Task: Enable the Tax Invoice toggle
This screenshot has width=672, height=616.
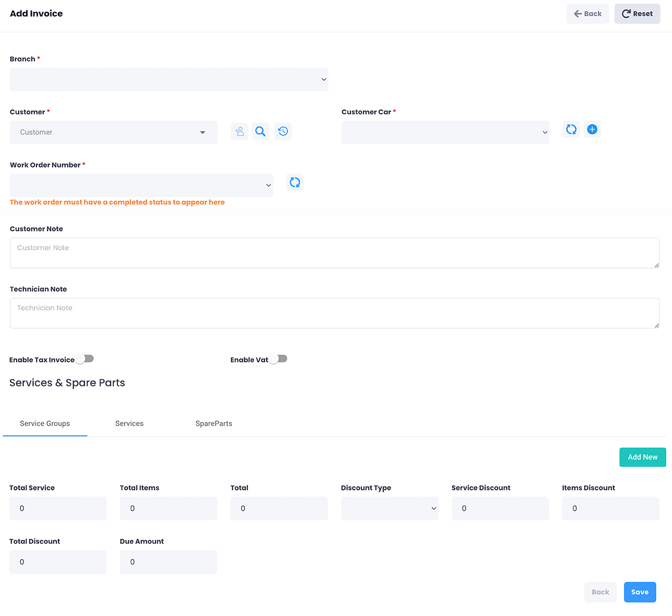Action: (85, 359)
